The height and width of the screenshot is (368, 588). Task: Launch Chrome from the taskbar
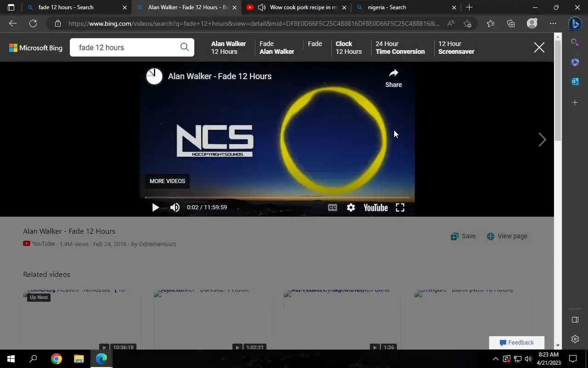[57, 359]
